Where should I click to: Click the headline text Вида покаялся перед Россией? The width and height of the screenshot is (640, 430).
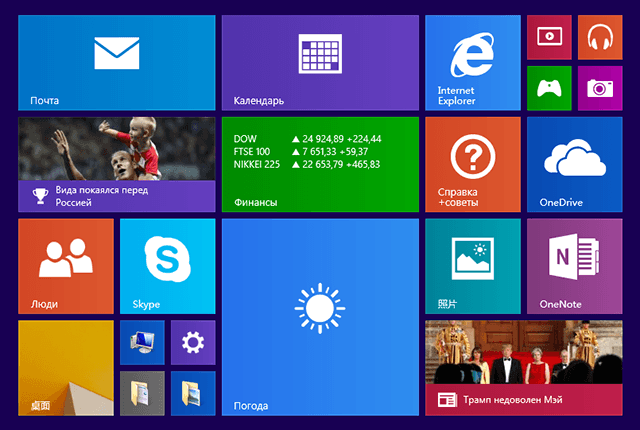[102, 196]
